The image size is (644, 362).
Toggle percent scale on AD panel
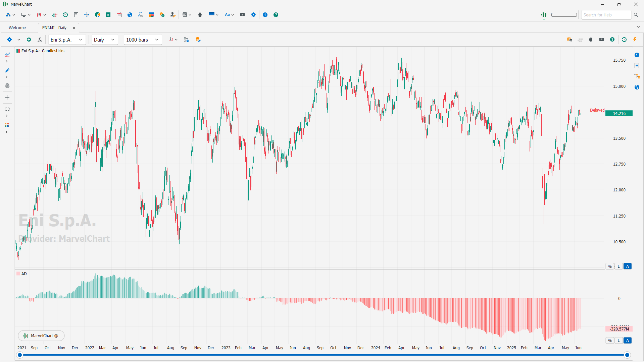tap(610, 341)
